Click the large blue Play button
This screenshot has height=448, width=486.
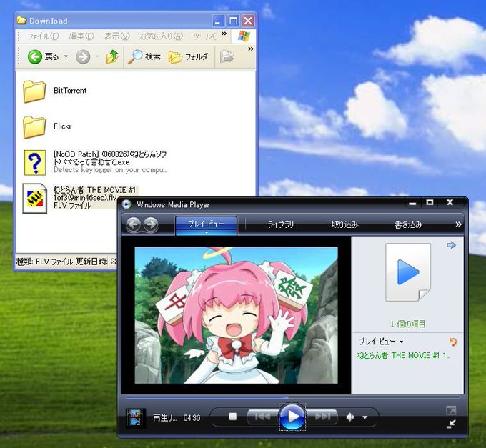[292, 417]
